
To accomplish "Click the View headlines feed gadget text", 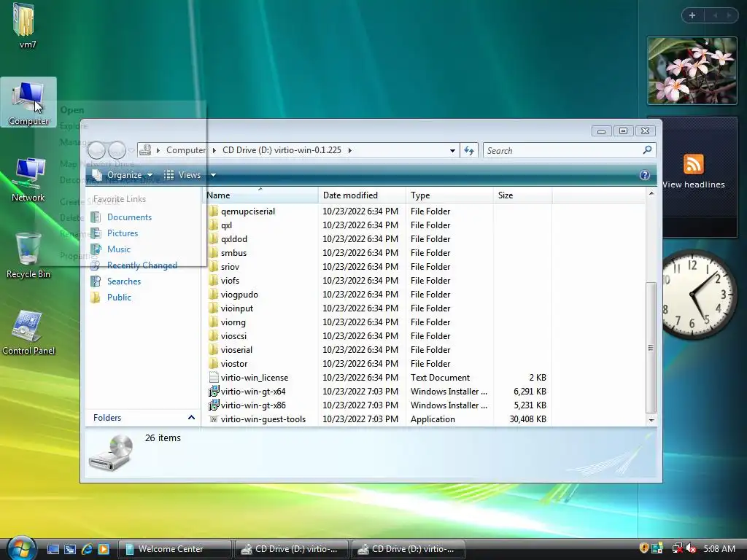I will 693,184.
